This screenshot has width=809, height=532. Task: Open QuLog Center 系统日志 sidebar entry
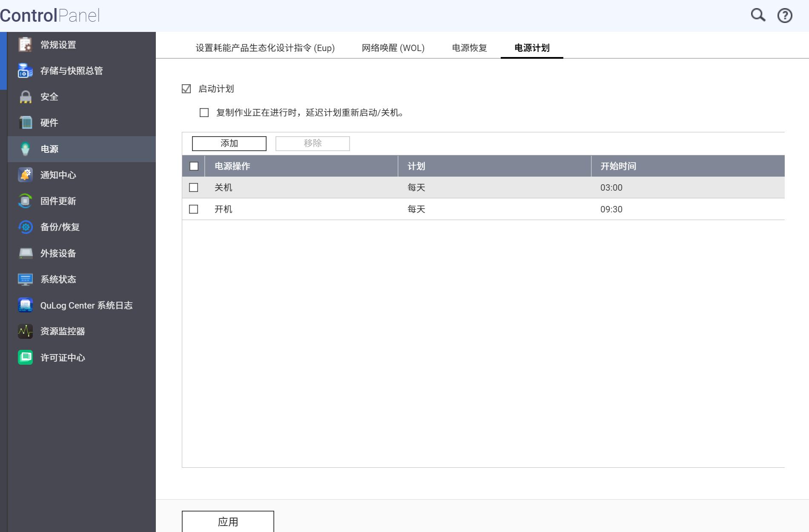click(x=25, y=305)
